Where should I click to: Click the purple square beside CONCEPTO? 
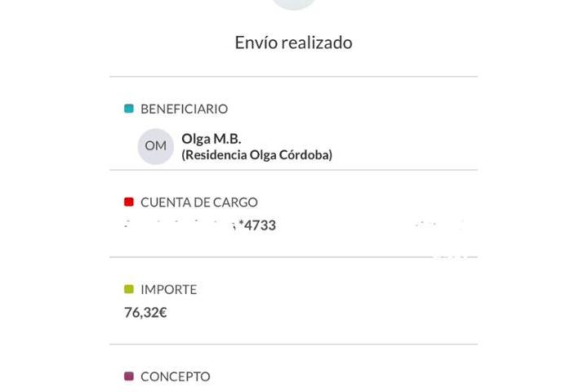[x=129, y=376]
